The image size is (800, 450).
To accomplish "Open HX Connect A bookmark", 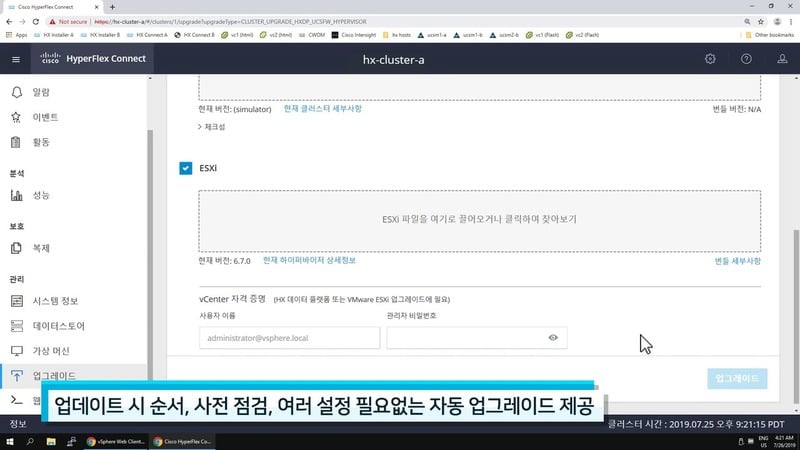I will click(x=147, y=35).
